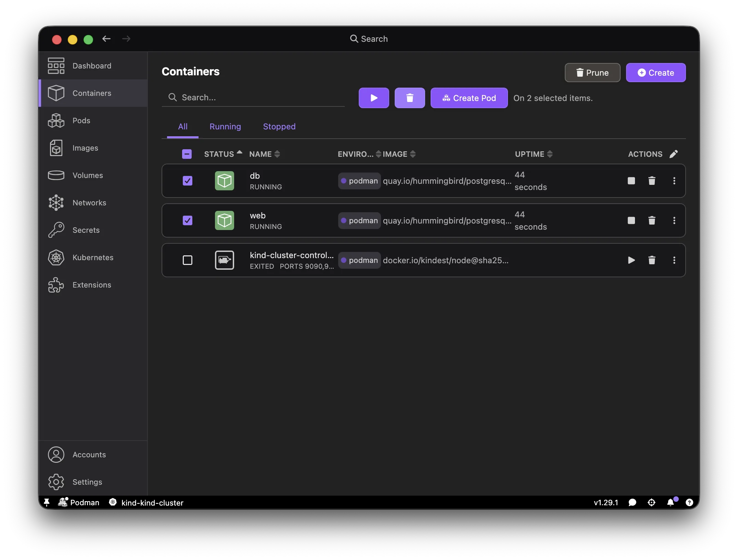Stop the web container
This screenshot has width=738, height=560.
(631, 220)
